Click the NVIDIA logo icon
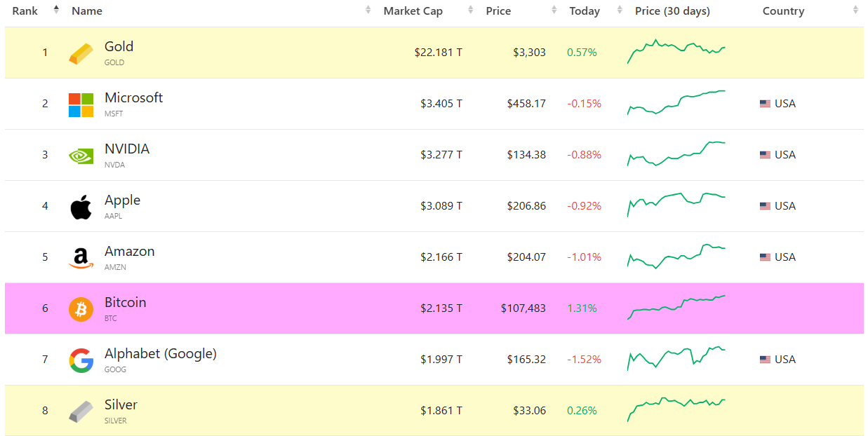 pyautogui.click(x=81, y=156)
